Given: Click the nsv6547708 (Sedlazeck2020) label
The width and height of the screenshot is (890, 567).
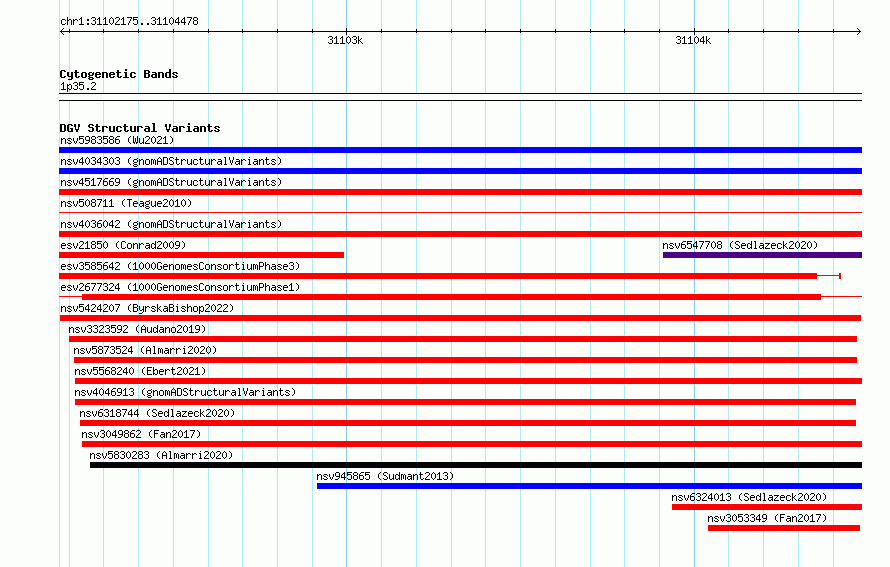Looking at the screenshot, I should pyautogui.click(x=740, y=245).
